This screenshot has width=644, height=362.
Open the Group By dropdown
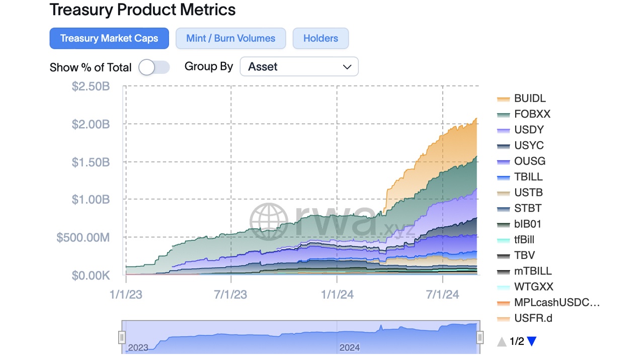point(299,66)
